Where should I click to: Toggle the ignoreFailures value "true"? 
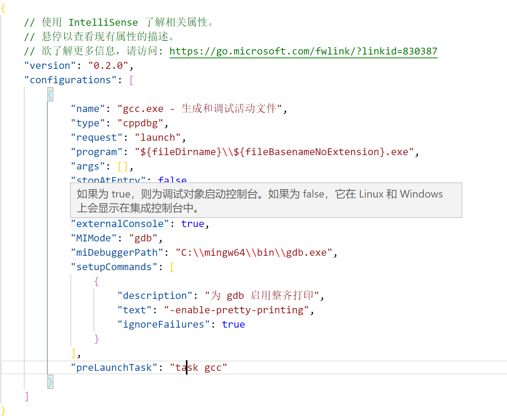click(x=233, y=324)
